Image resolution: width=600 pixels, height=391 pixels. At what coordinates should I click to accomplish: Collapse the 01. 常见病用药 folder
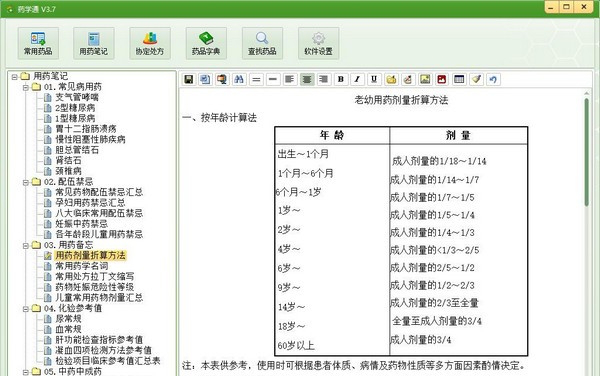[26, 87]
